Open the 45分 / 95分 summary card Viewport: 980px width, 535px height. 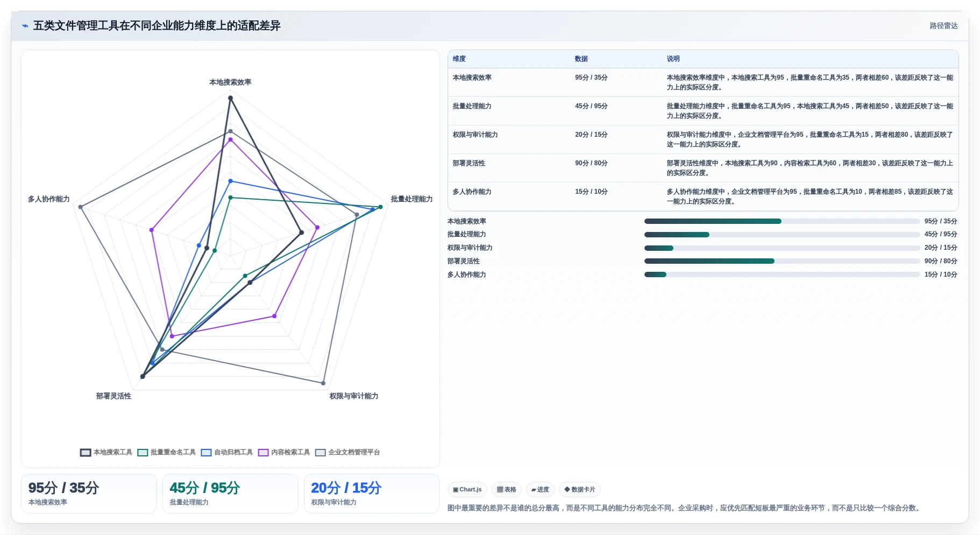[x=230, y=494]
